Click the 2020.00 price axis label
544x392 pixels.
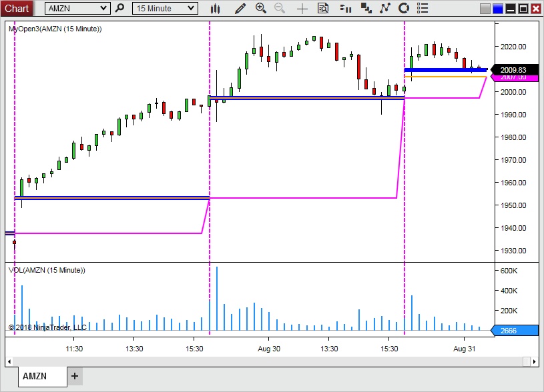tap(513, 47)
